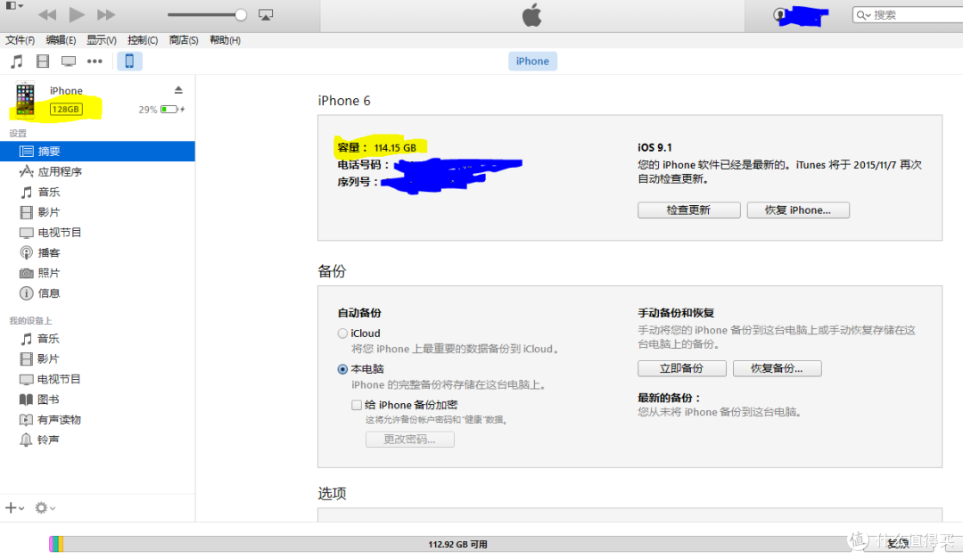
Task: Open the mini-player window menu icon
Action: (14, 5)
